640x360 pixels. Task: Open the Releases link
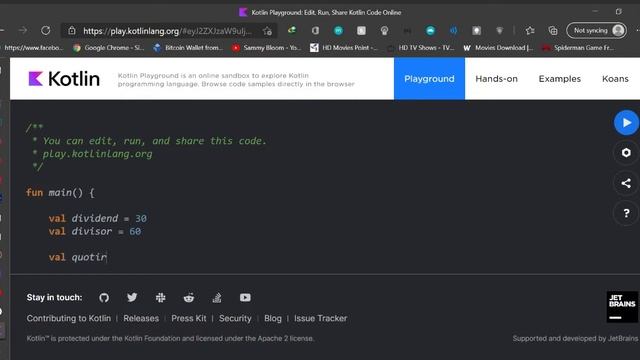pos(141,318)
